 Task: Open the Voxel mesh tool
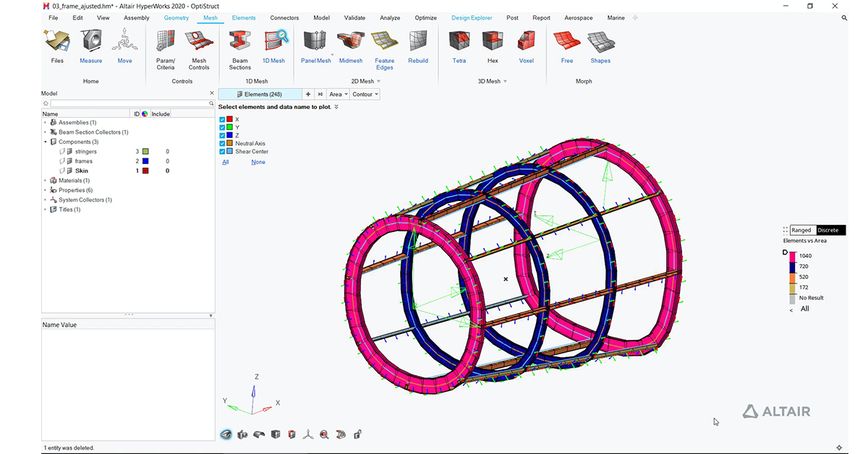click(527, 46)
